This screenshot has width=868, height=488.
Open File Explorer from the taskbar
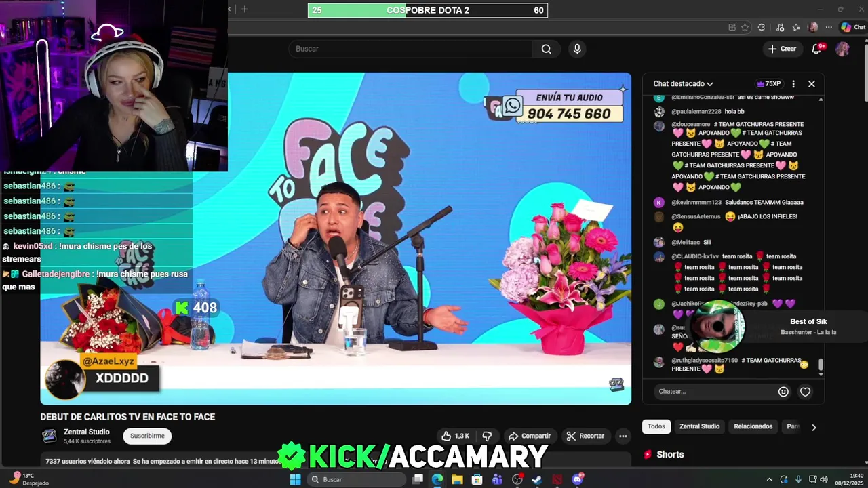(x=457, y=479)
